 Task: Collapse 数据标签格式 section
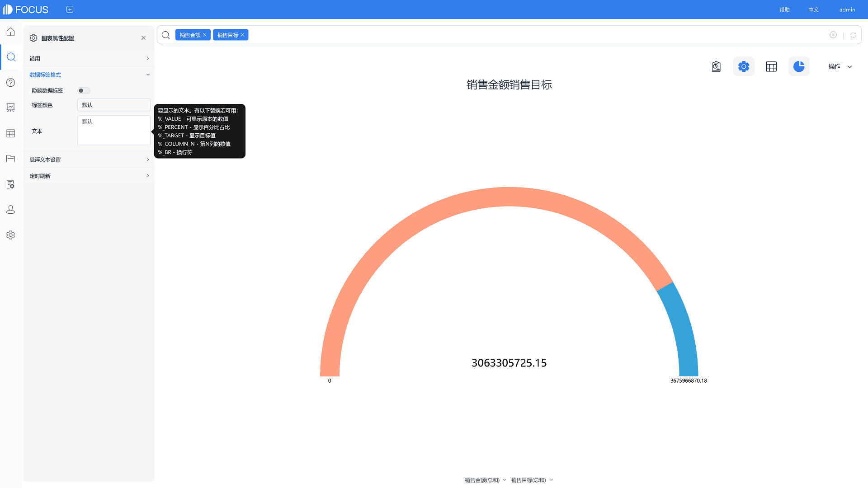click(x=89, y=75)
